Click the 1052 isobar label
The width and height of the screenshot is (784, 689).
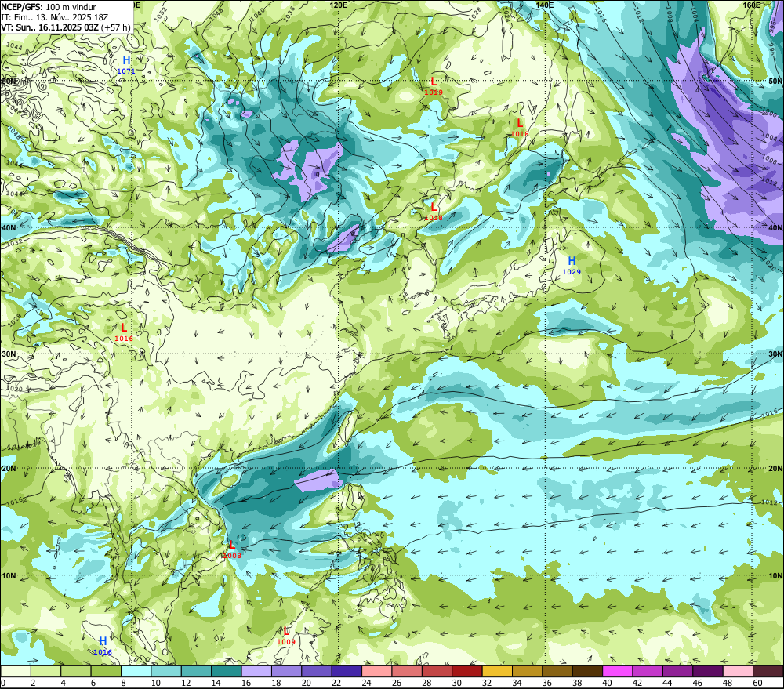tap(161, 16)
